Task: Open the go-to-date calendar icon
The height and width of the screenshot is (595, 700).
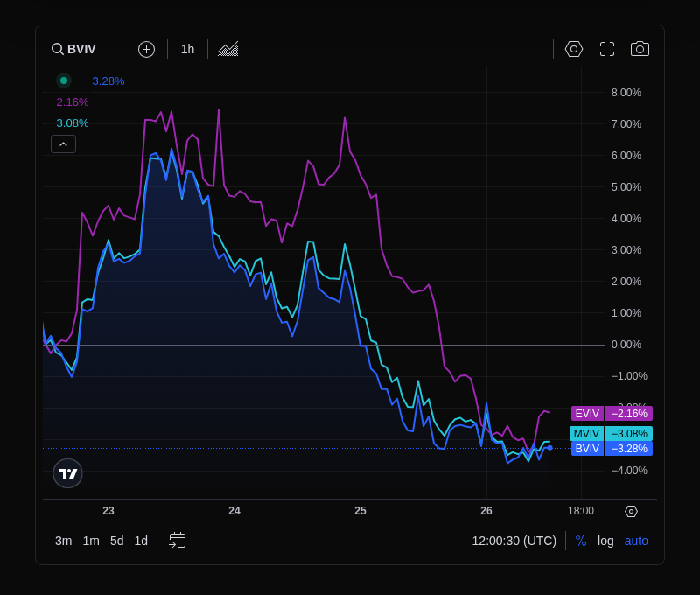Action: point(178,541)
